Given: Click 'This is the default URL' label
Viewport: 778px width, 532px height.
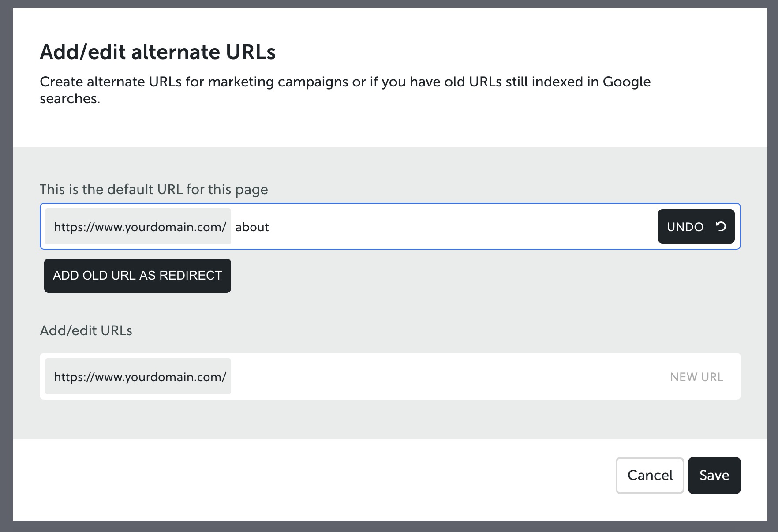Looking at the screenshot, I should (x=154, y=189).
